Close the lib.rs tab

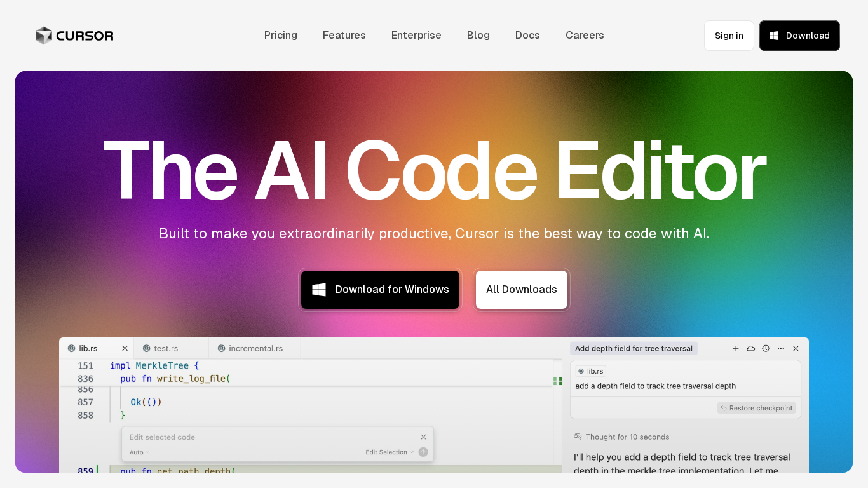pyautogui.click(x=125, y=348)
